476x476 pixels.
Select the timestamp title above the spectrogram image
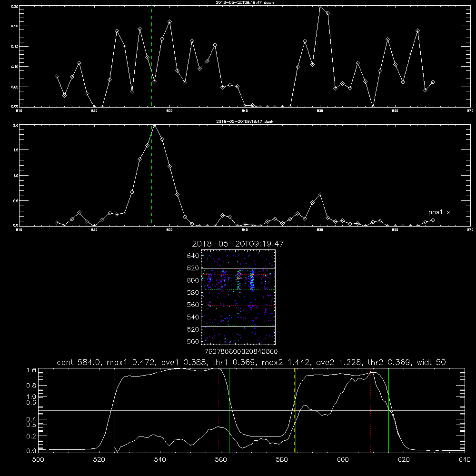(x=238, y=244)
